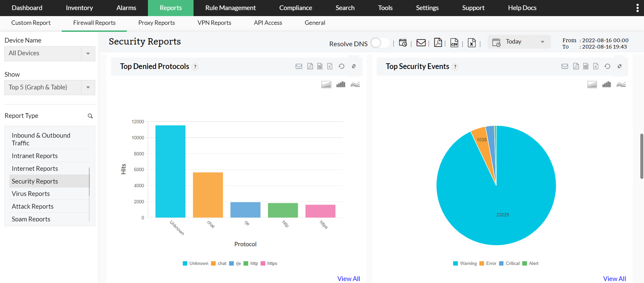
Task: Email the Top Security Events report
Action: [565, 66]
